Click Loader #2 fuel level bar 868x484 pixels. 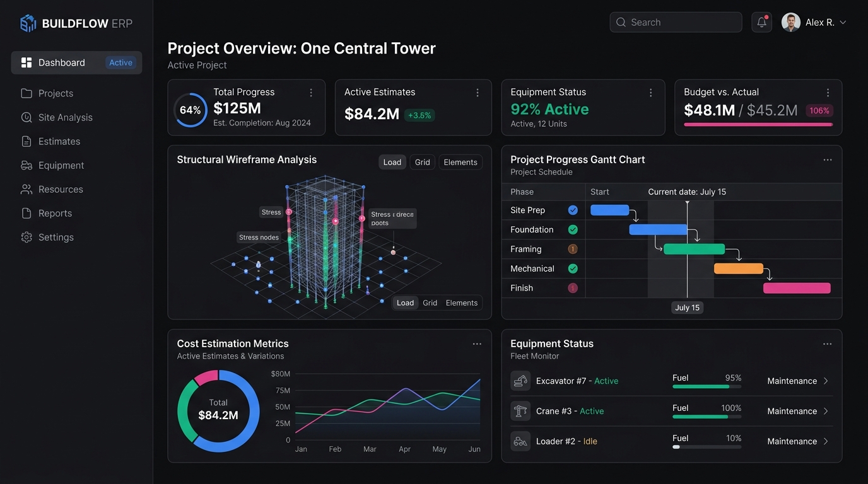point(707,447)
